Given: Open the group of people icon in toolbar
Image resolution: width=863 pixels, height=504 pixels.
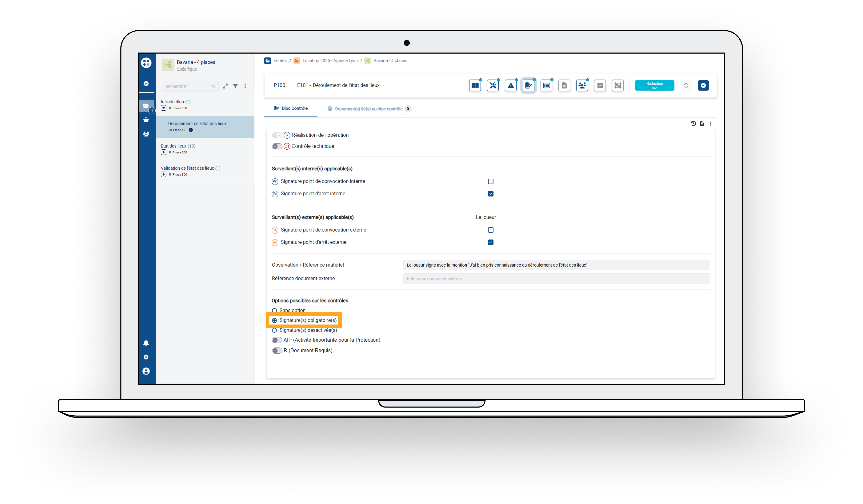Looking at the screenshot, I should pyautogui.click(x=582, y=86).
